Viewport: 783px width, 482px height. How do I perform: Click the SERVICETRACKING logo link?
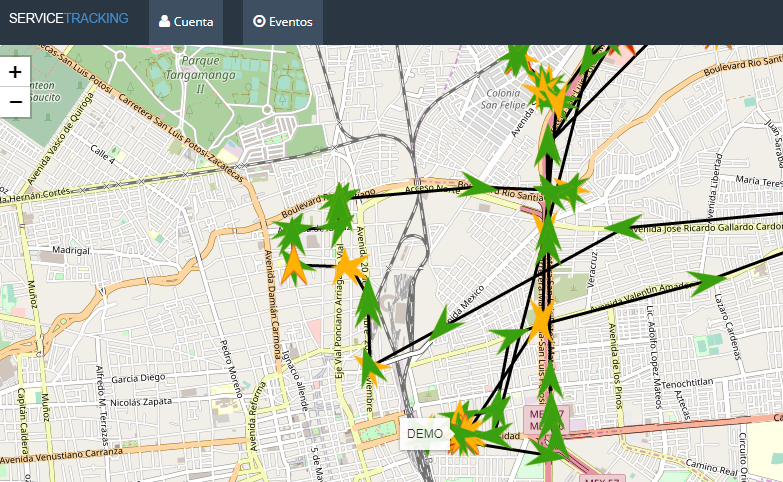point(68,18)
